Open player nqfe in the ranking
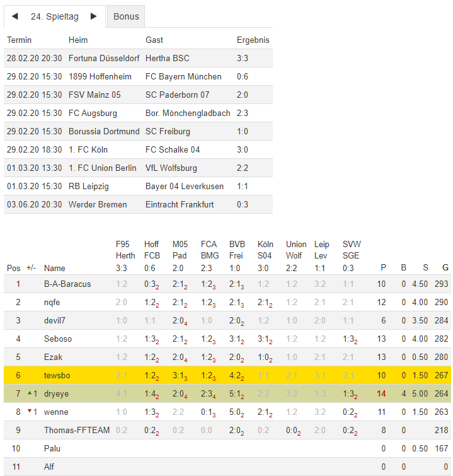 click(52, 302)
